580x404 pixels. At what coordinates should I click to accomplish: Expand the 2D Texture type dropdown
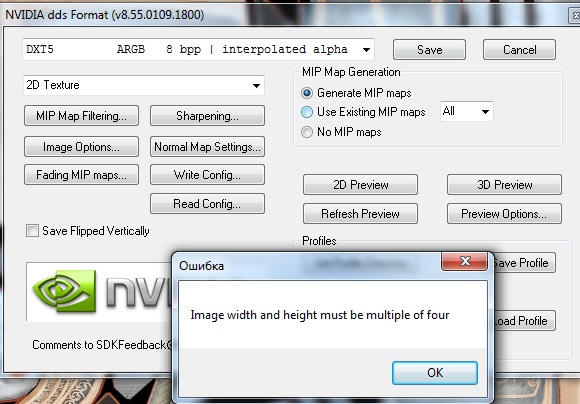(144, 85)
